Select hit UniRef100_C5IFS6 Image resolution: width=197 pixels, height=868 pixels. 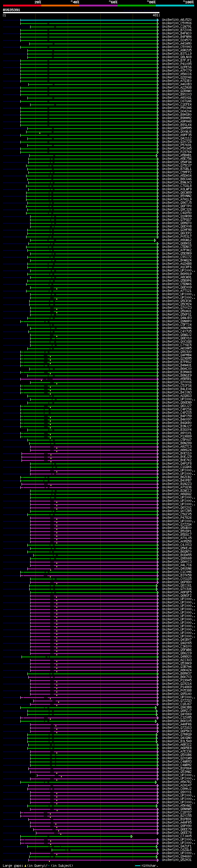177,386
